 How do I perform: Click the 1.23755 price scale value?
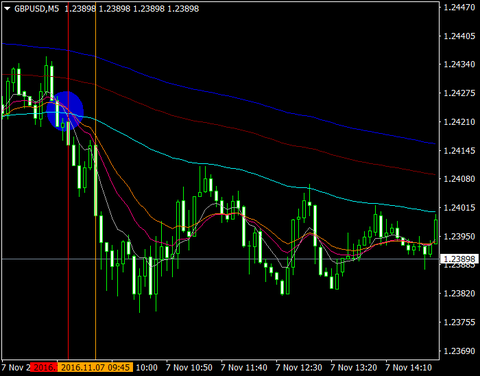point(459,322)
